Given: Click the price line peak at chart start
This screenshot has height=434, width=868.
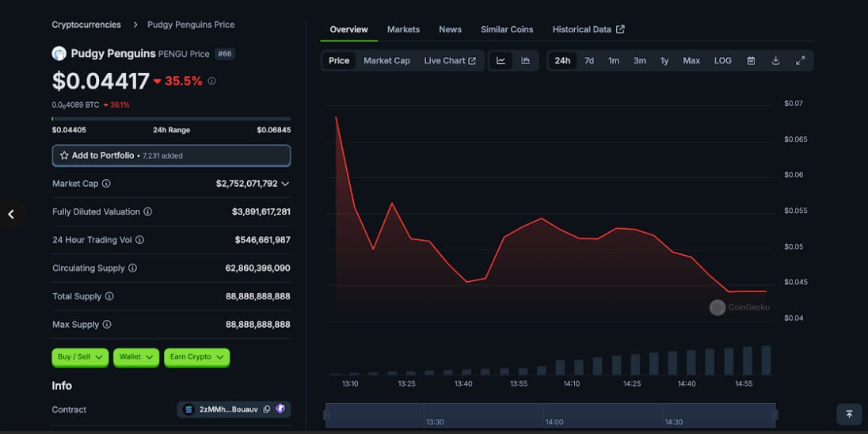Looking at the screenshot, I should coord(336,116).
